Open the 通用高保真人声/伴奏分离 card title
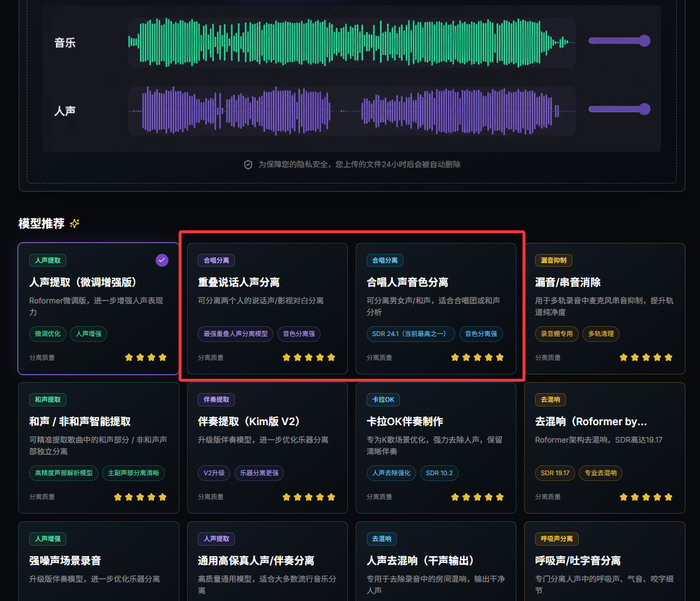 [256, 560]
